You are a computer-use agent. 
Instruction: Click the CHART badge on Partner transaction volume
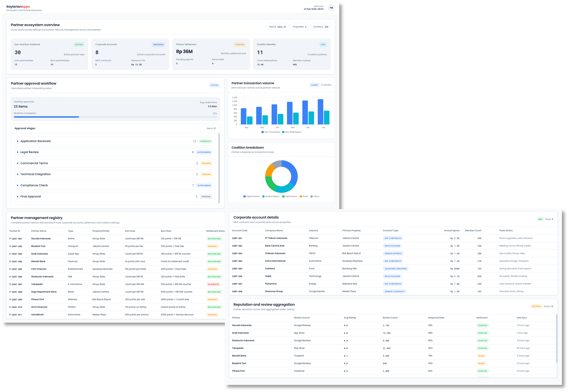[314, 85]
